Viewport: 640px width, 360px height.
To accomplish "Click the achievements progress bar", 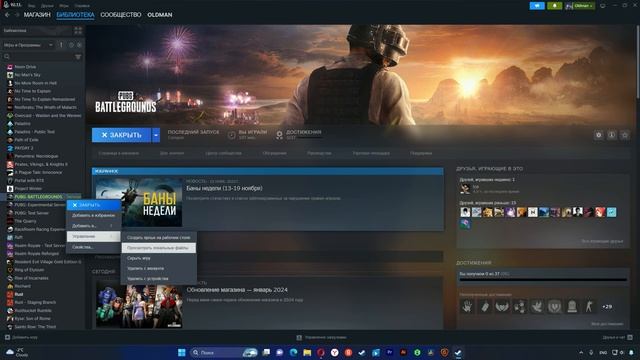I will 543,280.
